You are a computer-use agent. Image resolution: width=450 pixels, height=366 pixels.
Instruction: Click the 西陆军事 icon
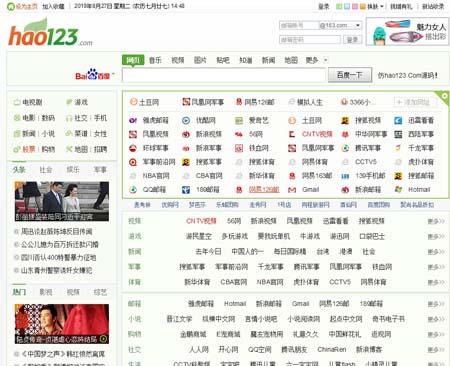(x=398, y=134)
